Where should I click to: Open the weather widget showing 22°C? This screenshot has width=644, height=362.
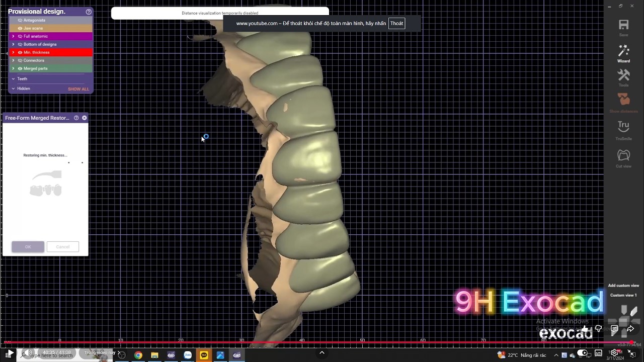pos(521,355)
